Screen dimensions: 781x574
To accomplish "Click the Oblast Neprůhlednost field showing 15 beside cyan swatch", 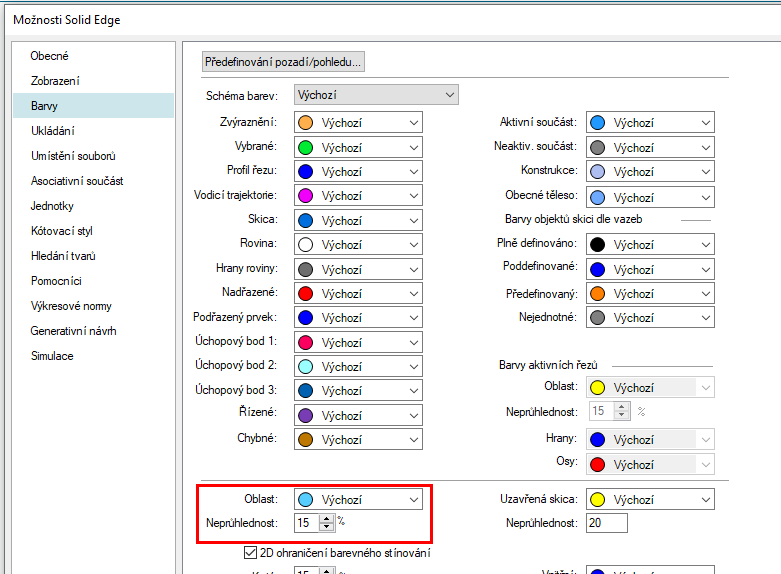I will (x=307, y=523).
